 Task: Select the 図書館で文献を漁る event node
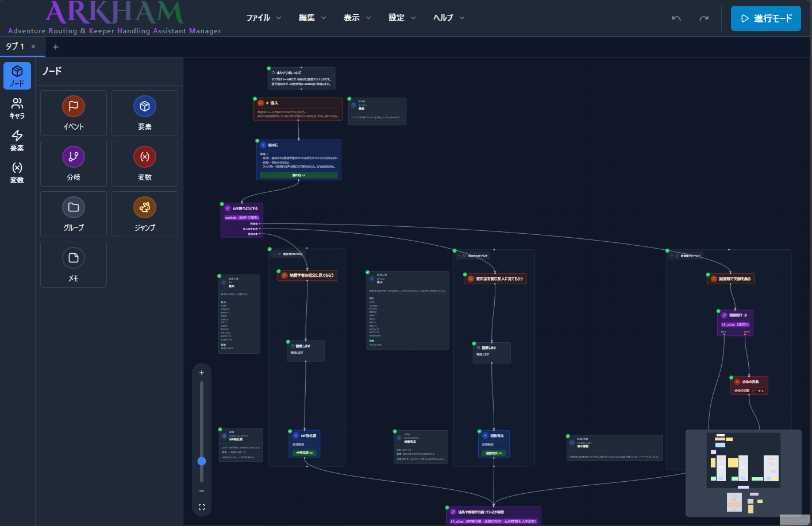pyautogui.click(x=730, y=279)
